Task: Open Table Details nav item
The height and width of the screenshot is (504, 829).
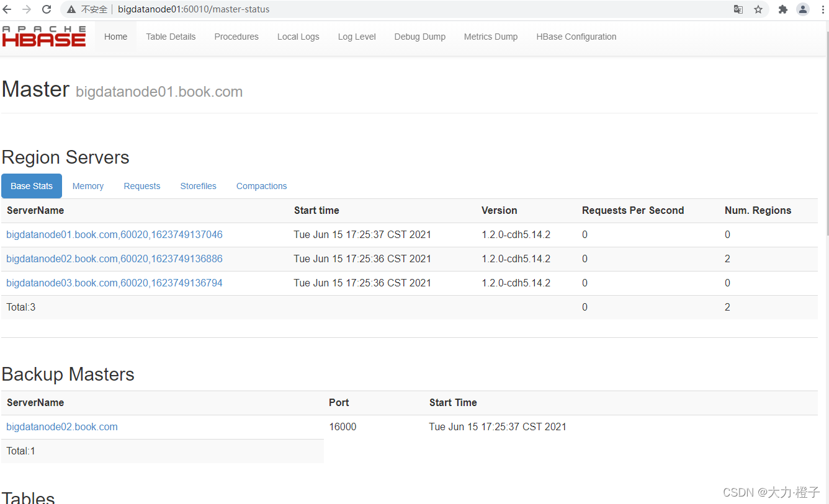Action: (171, 37)
